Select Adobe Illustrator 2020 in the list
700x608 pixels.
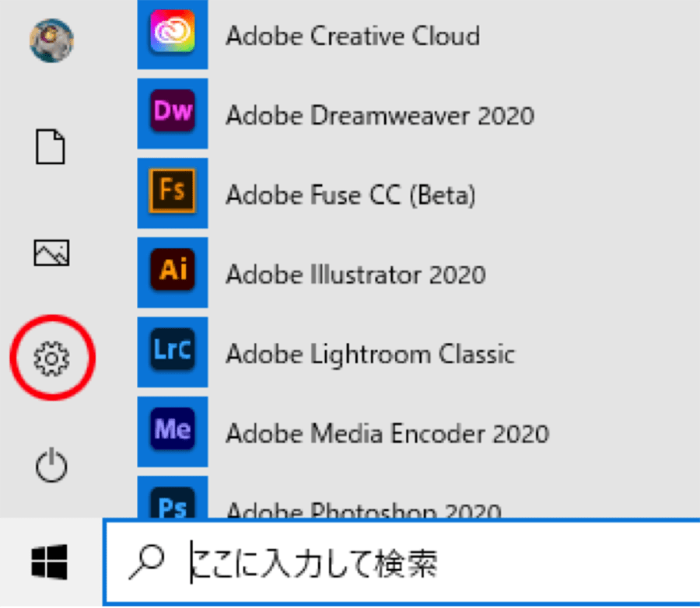point(355,274)
